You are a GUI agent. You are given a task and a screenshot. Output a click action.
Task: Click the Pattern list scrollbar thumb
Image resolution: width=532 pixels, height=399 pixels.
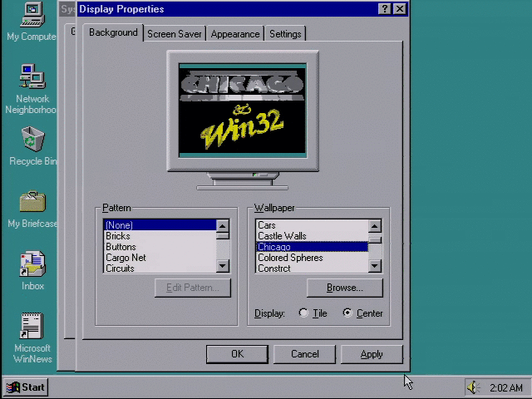(223, 236)
